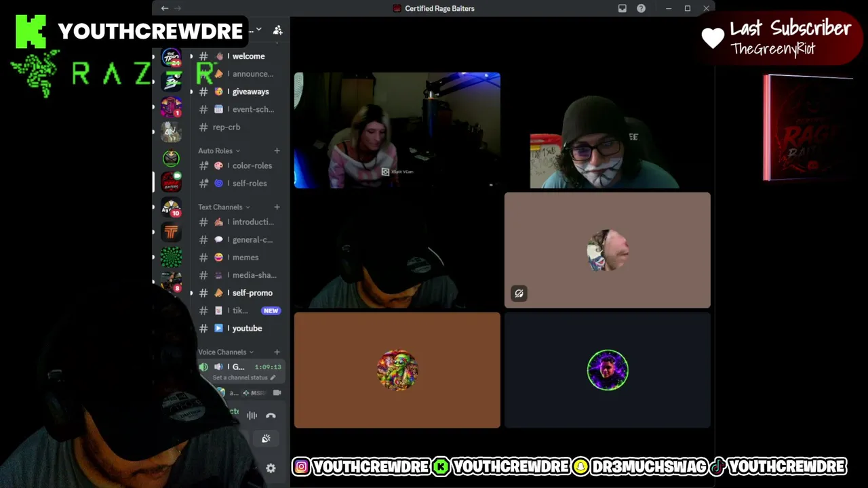Select the orange tile with colorful avatar
The width and height of the screenshot is (868, 488).
click(397, 370)
